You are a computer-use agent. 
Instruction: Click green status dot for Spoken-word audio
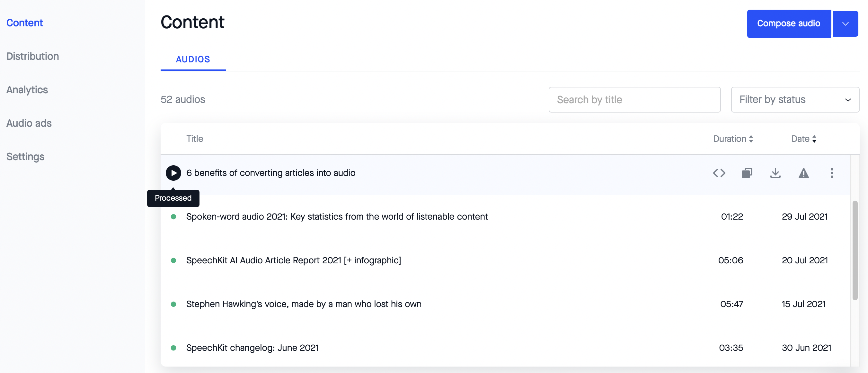[x=173, y=216]
